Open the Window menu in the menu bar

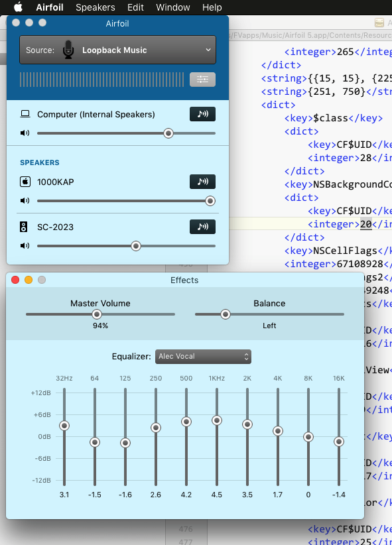172,7
